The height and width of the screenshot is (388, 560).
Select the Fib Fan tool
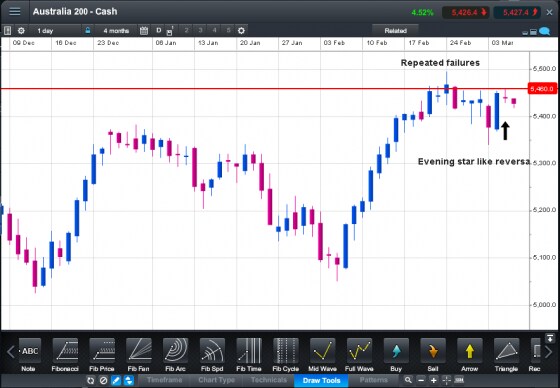[x=139, y=355]
